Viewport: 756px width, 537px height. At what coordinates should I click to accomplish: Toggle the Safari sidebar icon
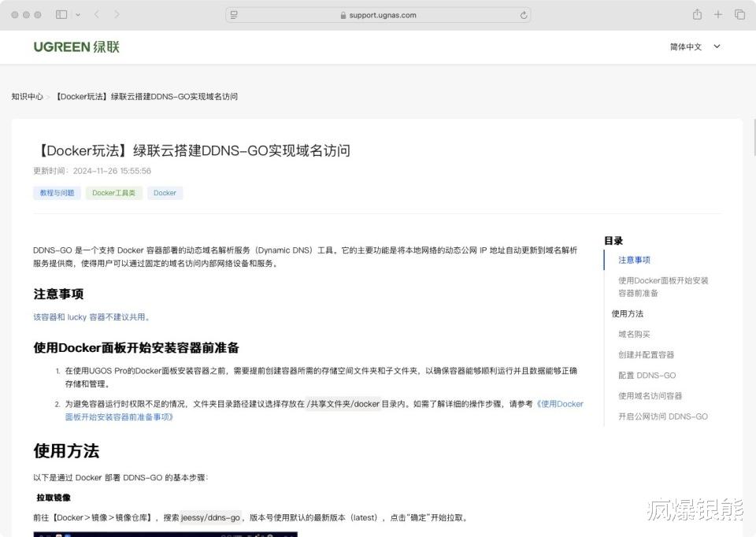point(61,14)
